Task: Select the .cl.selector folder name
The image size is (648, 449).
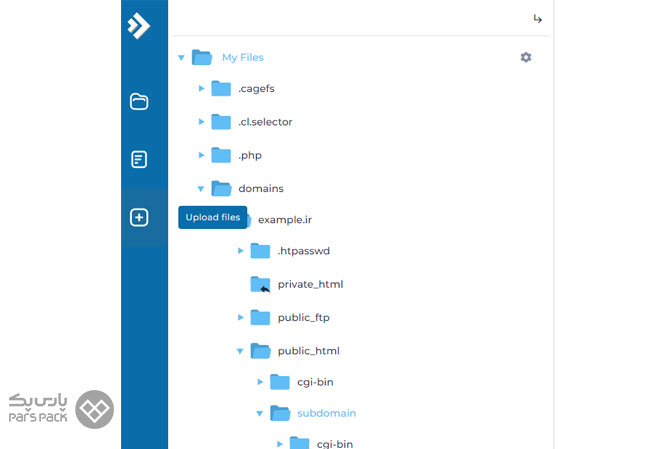Action: tap(265, 122)
